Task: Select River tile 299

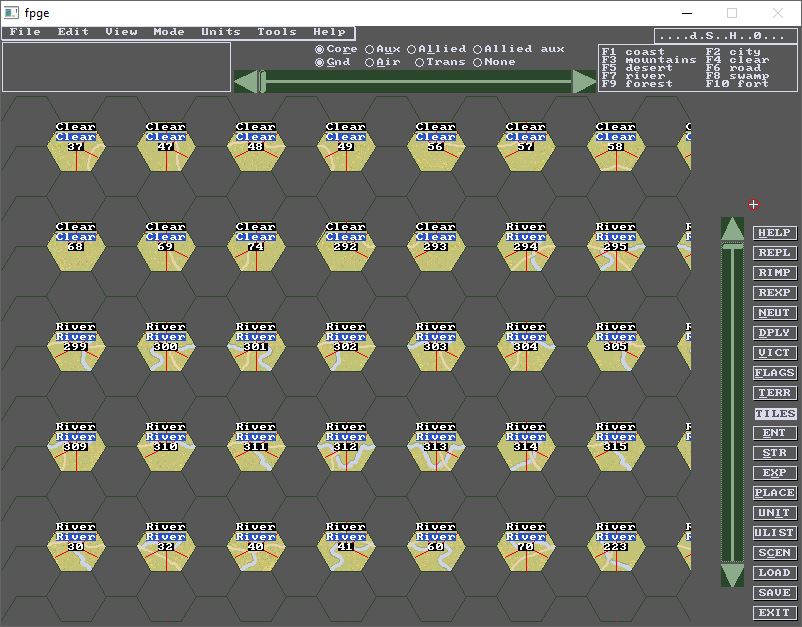Action: click(76, 347)
